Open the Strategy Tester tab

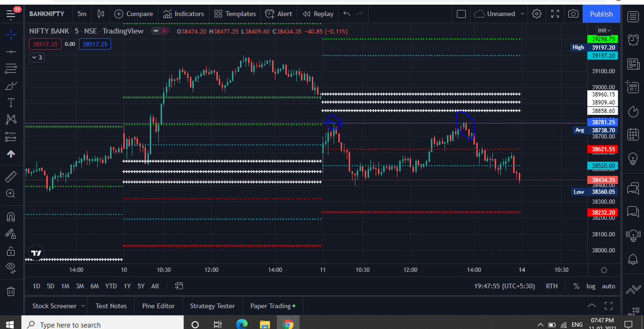pos(213,306)
